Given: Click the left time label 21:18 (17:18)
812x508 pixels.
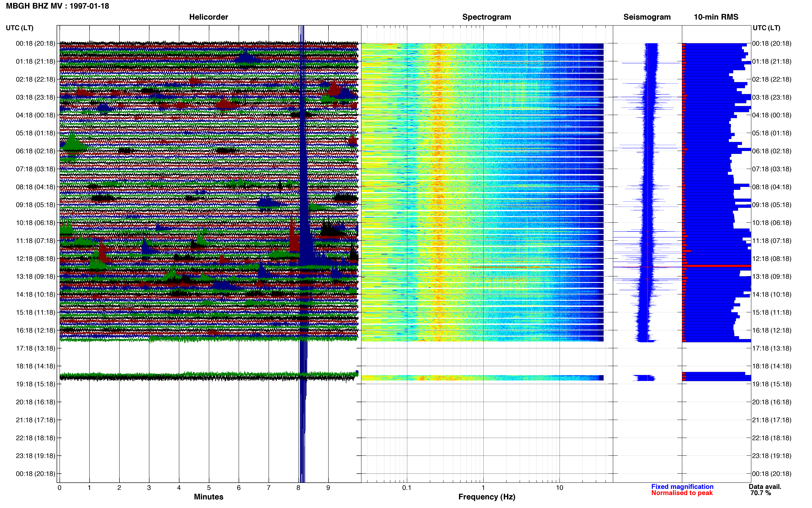Looking at the screenshot, I should point(36,420).
